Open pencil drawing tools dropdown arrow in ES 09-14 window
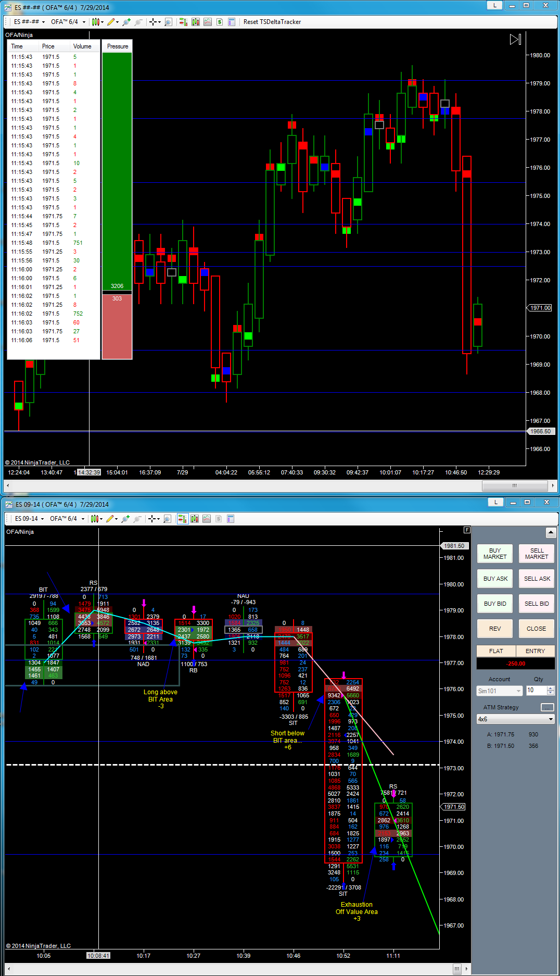 click(117, 519)
